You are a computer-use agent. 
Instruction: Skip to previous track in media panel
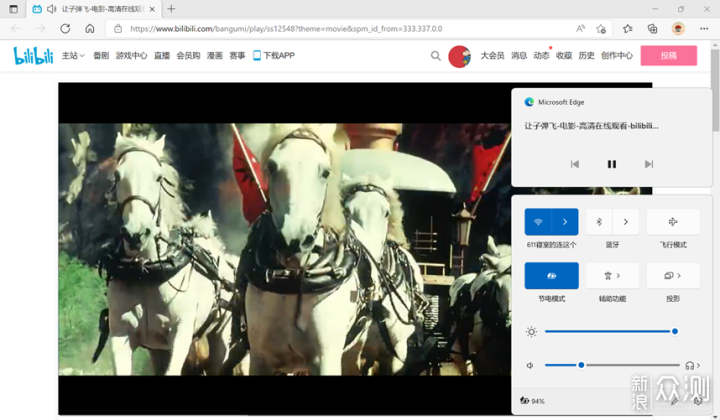pos(574,164)
